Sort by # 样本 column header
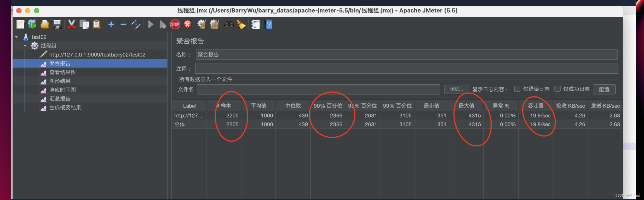Screen dimensions: 644x200 tap(224, 106)
